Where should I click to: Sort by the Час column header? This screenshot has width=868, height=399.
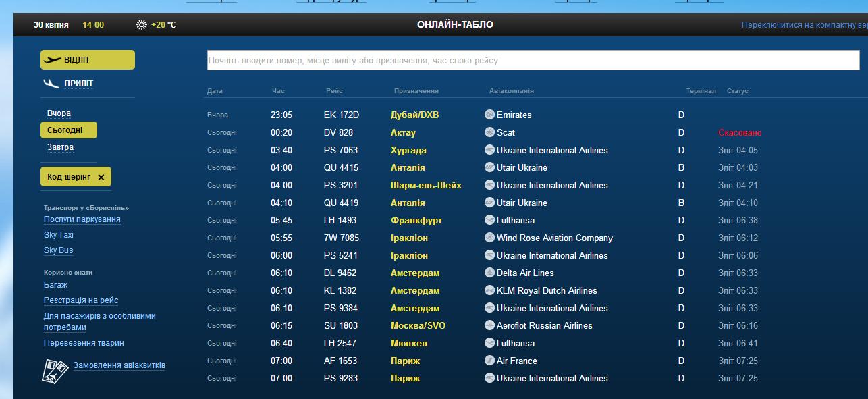pos(278,91)
